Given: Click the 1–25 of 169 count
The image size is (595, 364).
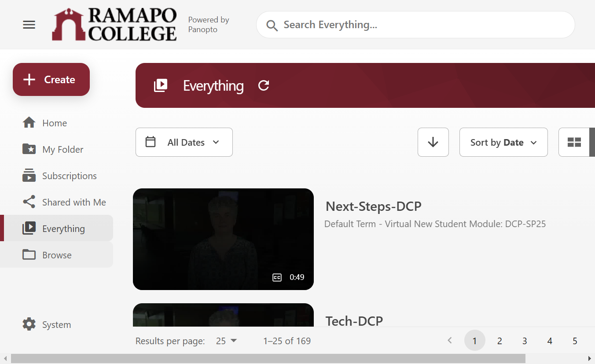Looking at the screenshot, I should 287,341.
